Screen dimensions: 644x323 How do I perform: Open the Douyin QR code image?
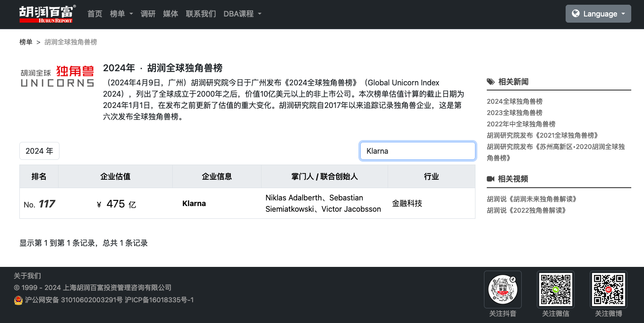tap(503, 290)
